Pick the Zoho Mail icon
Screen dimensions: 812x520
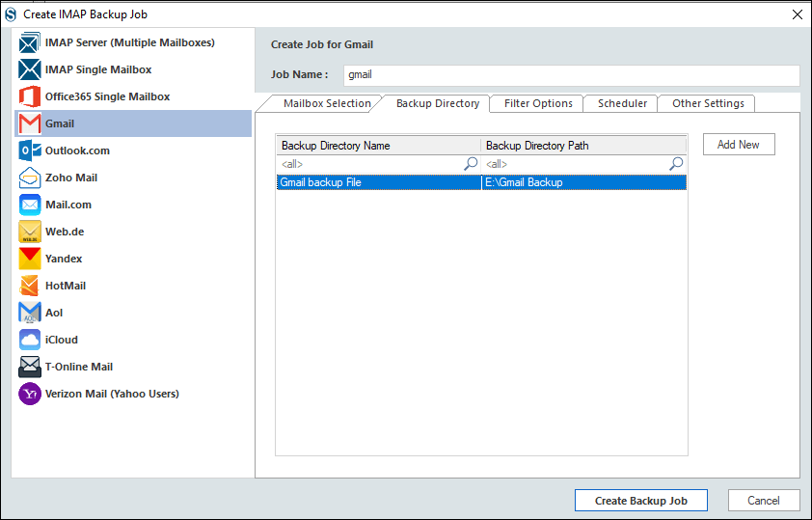click(x=30, y=178)
